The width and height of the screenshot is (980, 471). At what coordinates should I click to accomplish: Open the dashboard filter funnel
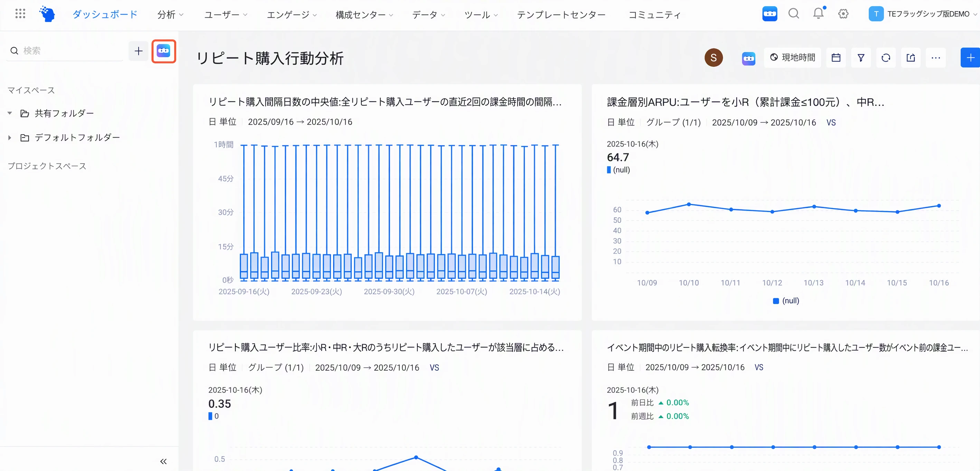[861, 58]
